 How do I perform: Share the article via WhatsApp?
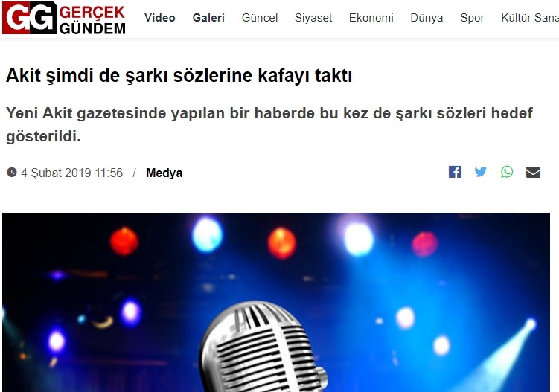coord(507,172)
